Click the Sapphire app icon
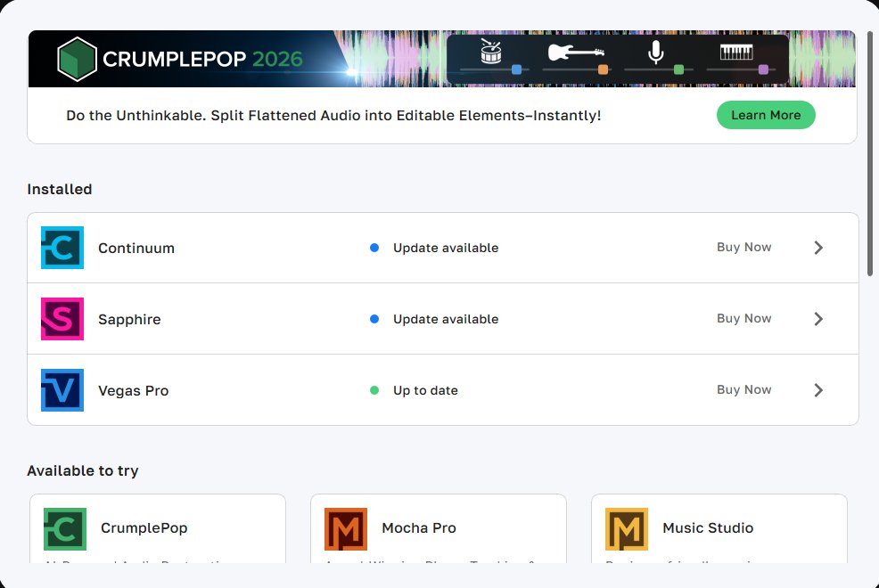 [62, 319]
